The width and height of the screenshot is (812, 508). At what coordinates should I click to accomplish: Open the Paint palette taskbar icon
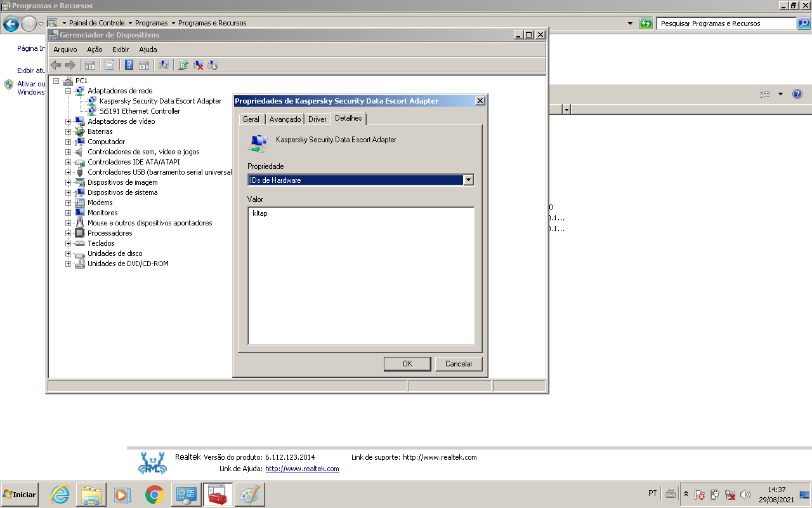(249, 495)
